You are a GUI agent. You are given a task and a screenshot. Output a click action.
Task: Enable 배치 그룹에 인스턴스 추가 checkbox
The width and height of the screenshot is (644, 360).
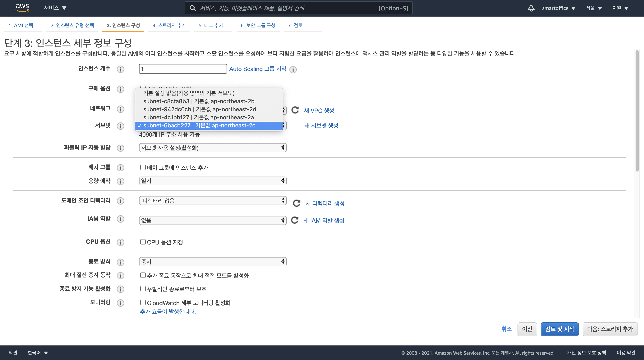click(x=143, y=167)
